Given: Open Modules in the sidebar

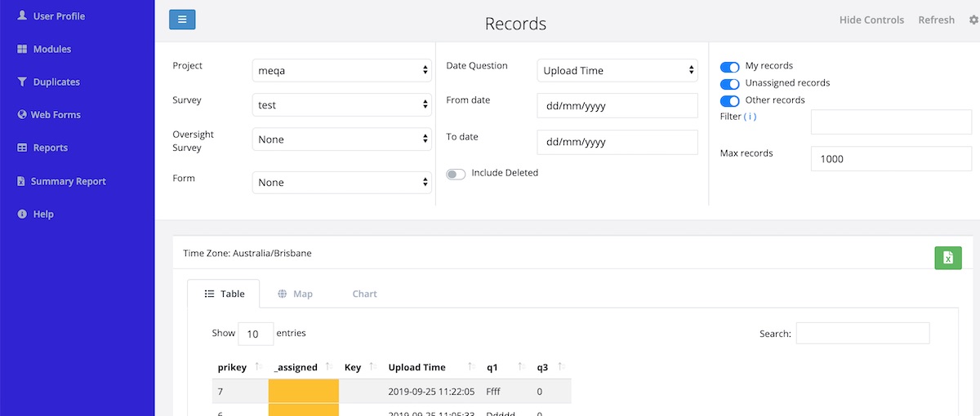Looking at the screenshot, I should [x=51, y=49].
